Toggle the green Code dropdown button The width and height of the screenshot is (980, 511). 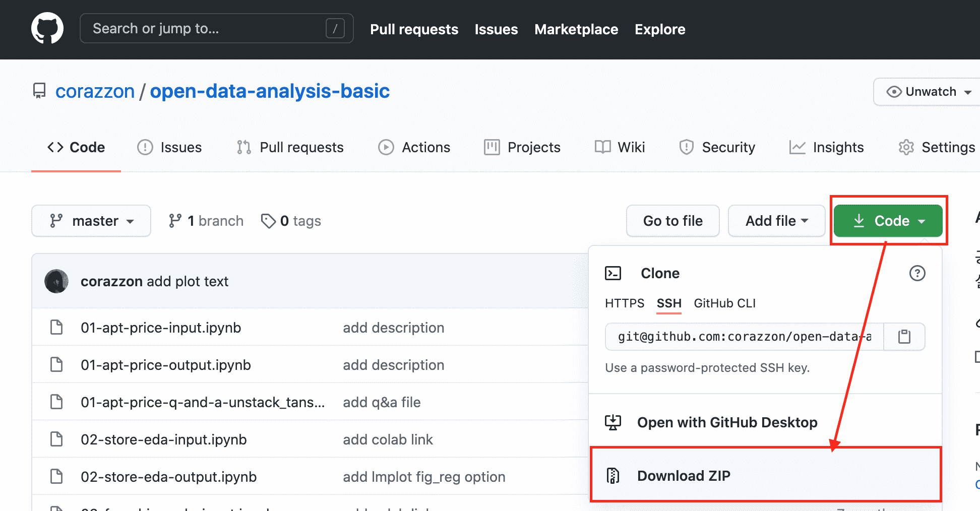888,221
